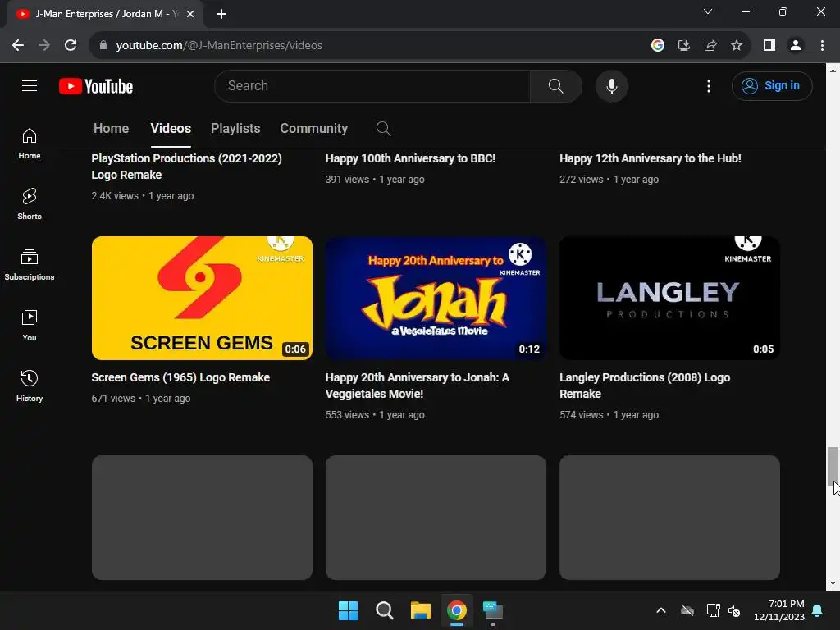Image resolution: width=840 pixels, height=630 pixels.
Task: Click the Sign in button
Action: click(772, 85)
